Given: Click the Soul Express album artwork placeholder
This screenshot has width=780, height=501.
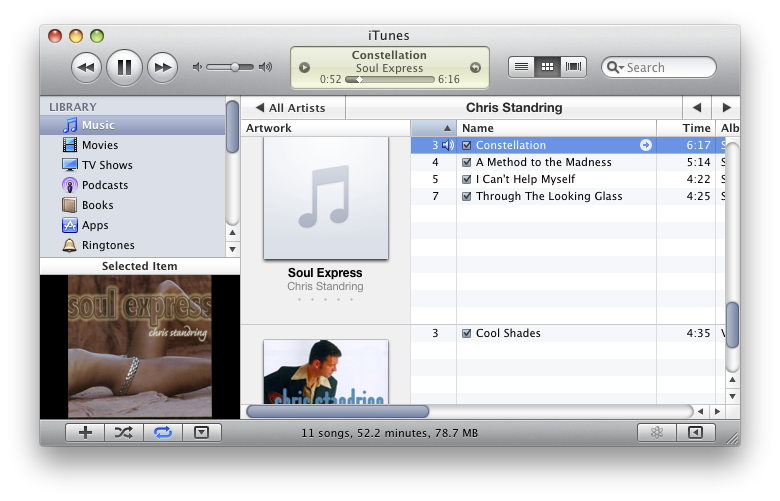Looking at the screenshot, I should point(326,198).
